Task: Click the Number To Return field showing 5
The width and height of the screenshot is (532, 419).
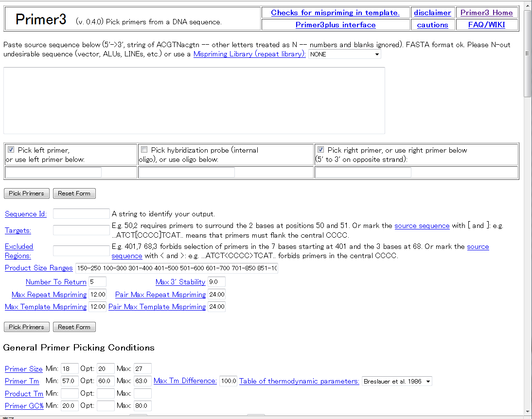Action: (x=97, y=282)
